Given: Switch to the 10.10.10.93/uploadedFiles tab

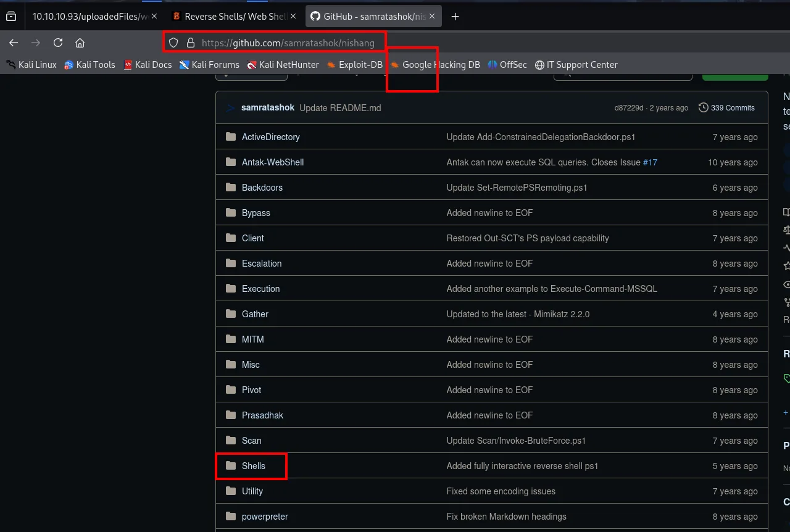Looking at the screenshot, I should pos(94,17).
